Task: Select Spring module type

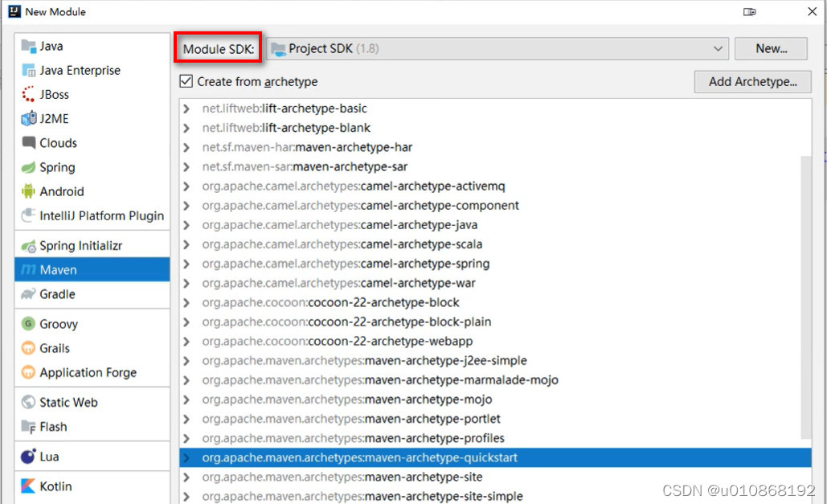Action: pos(92,167)
